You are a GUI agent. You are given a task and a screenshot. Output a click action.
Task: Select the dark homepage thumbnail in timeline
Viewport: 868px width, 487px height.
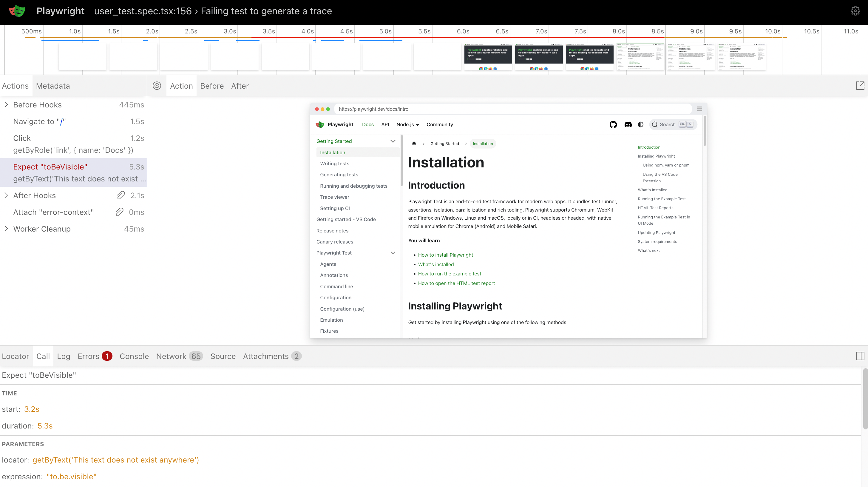coord(488,57)
